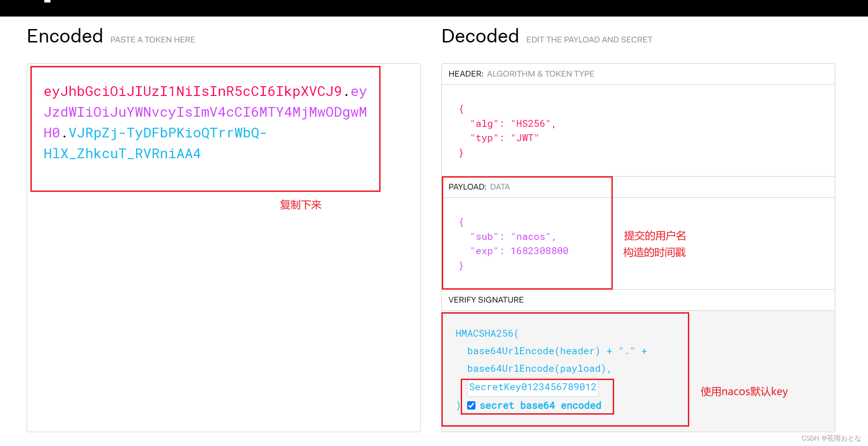Click the HMACSHA256( signature line
Viewport: 868px width, 446px height.
pos(487,333)
